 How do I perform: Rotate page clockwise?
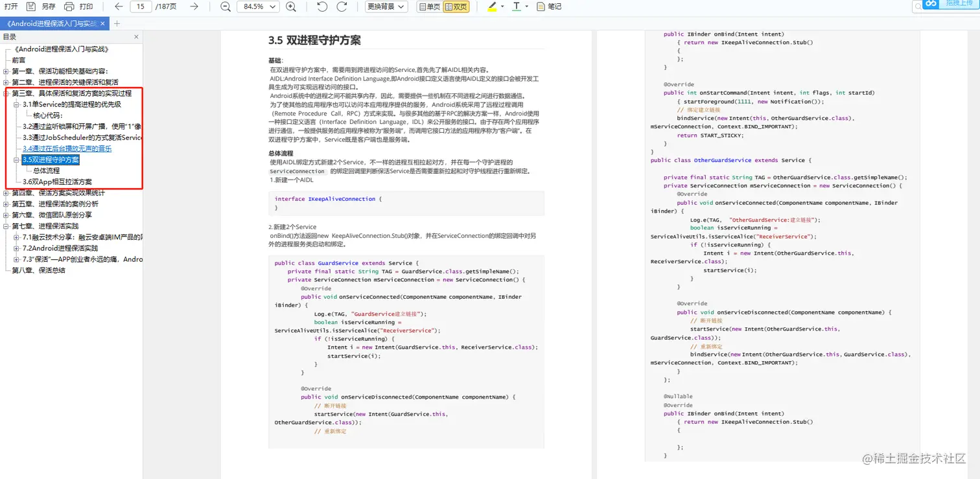[342, 6]
